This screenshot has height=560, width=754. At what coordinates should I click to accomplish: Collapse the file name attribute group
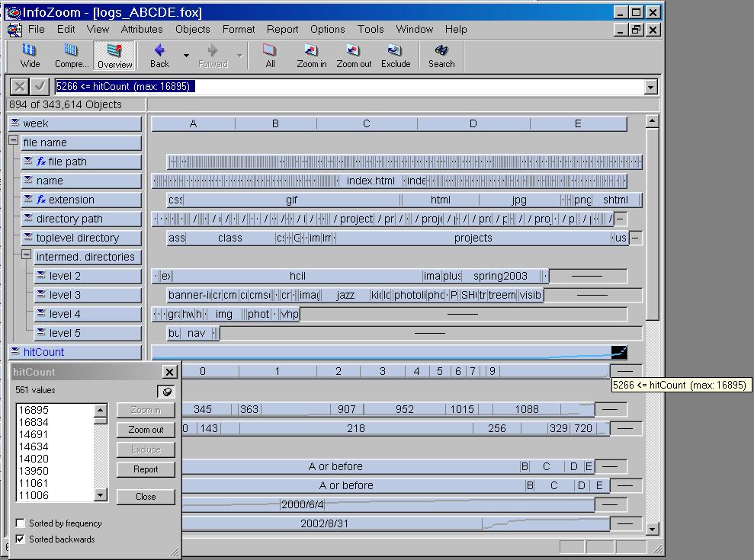click(x=14, y=141)
